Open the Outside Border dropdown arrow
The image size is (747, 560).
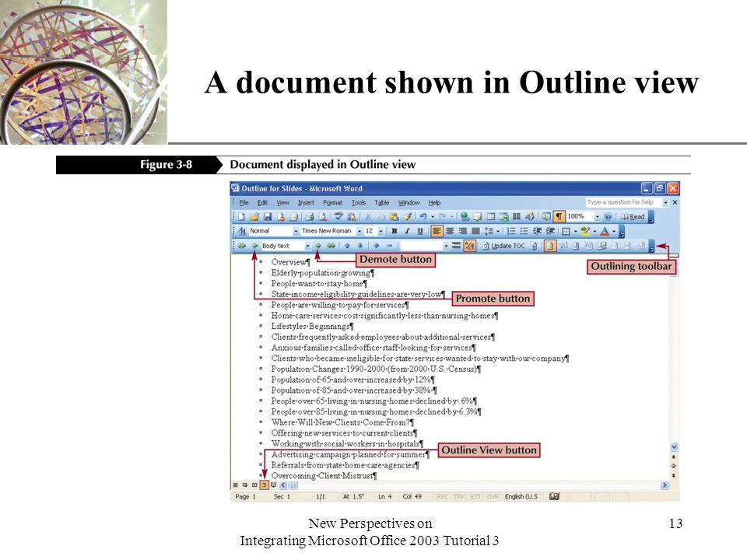[x=575, y=232]
